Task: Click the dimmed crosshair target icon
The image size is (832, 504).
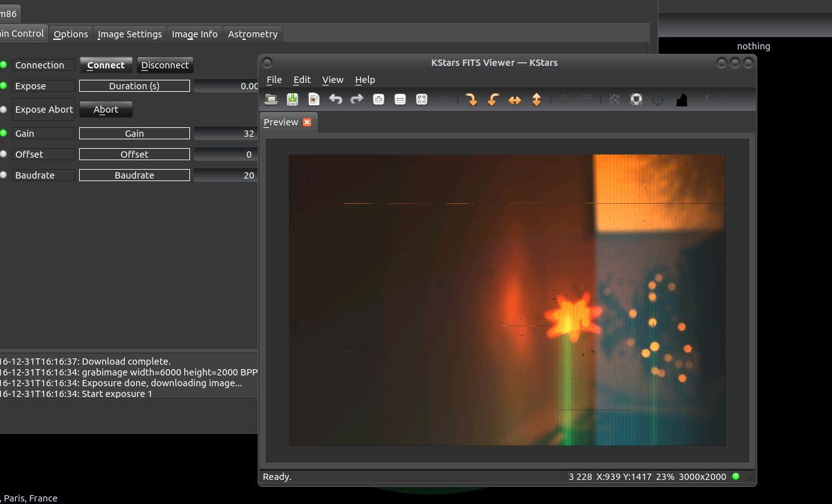Action: pyautogui.click(x=659, y=99)
